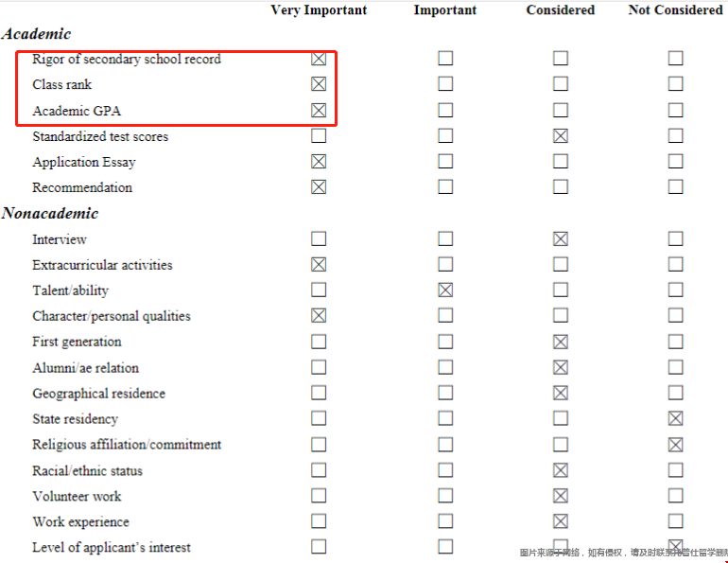The image size is (728, 563).
Task: Uncheck Considered for Standardized test scores
Action: (561, 135)
